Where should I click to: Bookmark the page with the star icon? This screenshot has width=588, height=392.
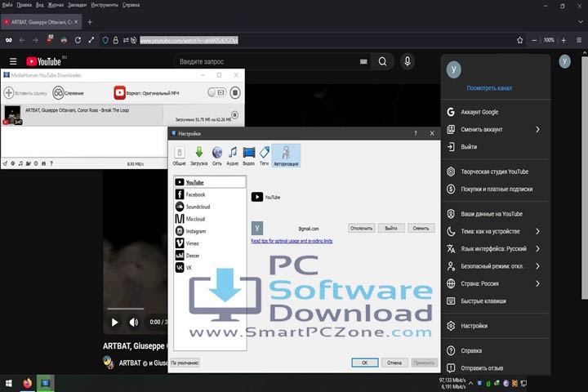pos(519,40)
